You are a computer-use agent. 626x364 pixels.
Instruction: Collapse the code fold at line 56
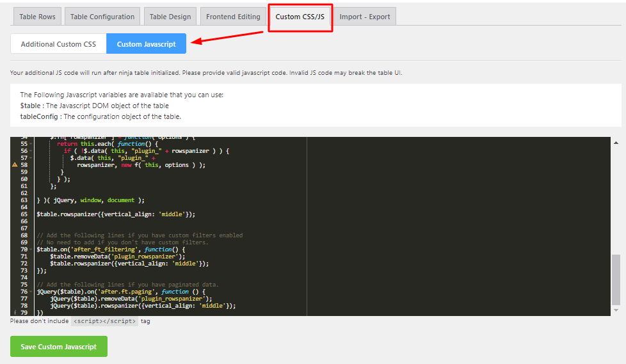tap(32, 151)
